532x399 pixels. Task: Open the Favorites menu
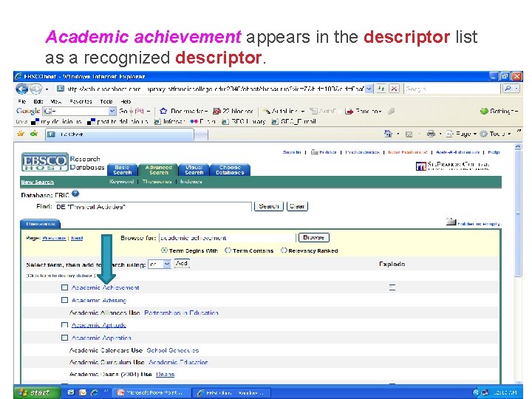[81, 101]
